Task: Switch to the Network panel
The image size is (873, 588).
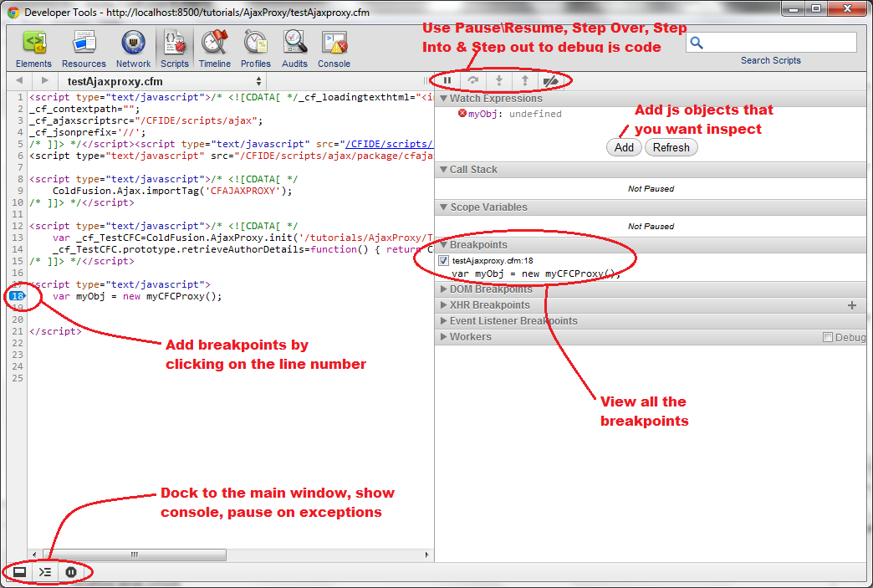Action: 133,49
